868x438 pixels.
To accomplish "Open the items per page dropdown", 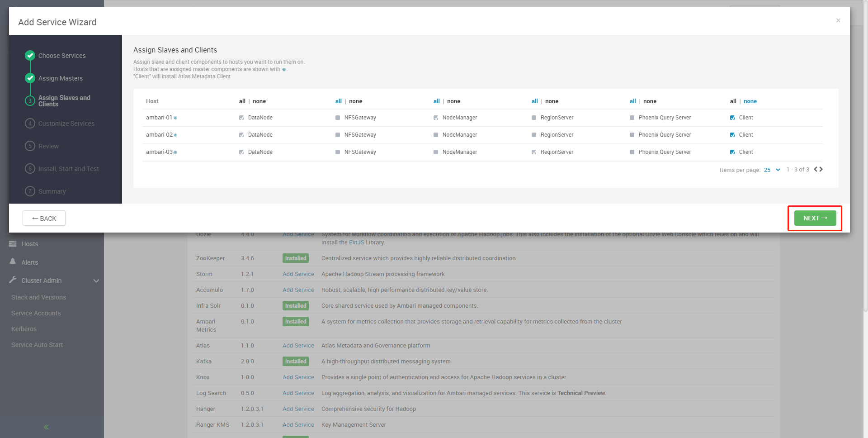I will coord(772,170).
